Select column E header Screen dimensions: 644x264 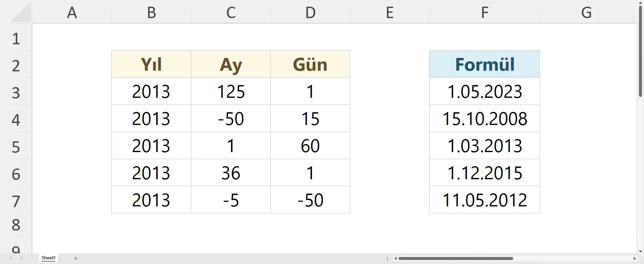390,13
